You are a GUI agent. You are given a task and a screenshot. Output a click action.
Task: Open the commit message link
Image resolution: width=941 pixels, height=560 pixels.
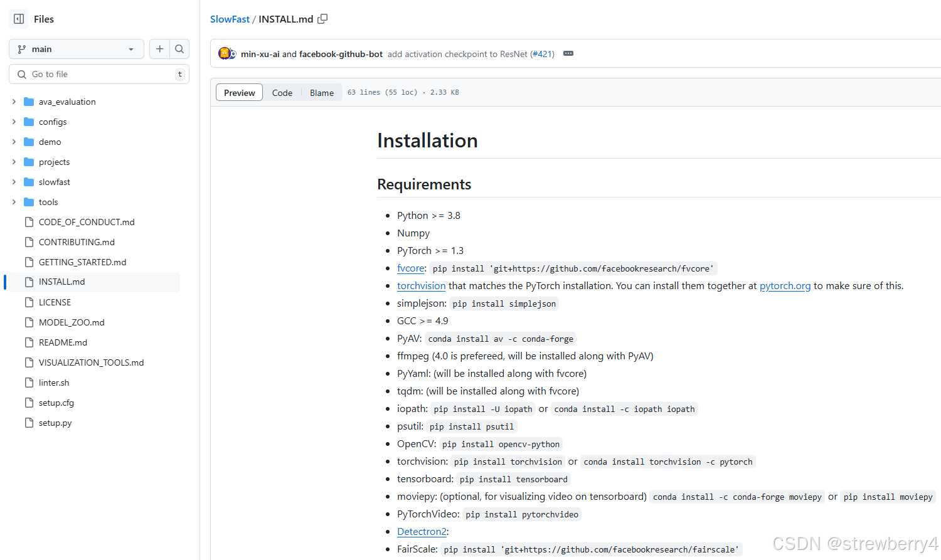457,54
